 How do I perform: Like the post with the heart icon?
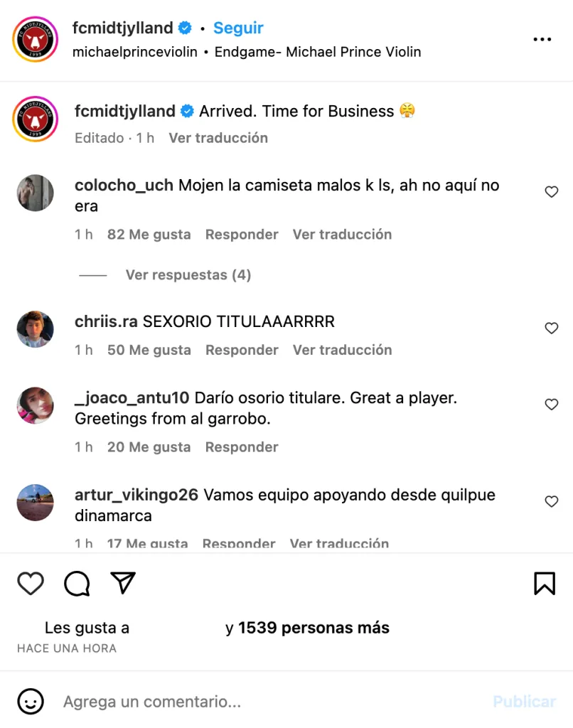point(31,584)
